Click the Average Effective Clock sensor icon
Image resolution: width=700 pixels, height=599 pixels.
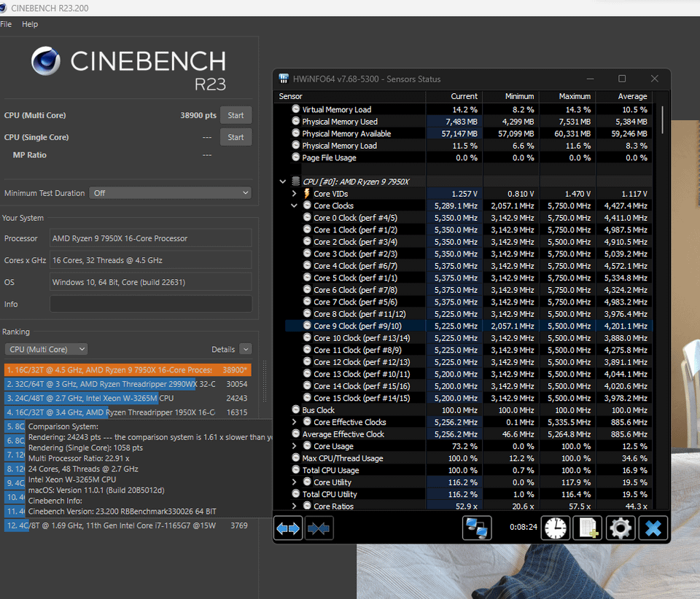[x=295, y=434]
